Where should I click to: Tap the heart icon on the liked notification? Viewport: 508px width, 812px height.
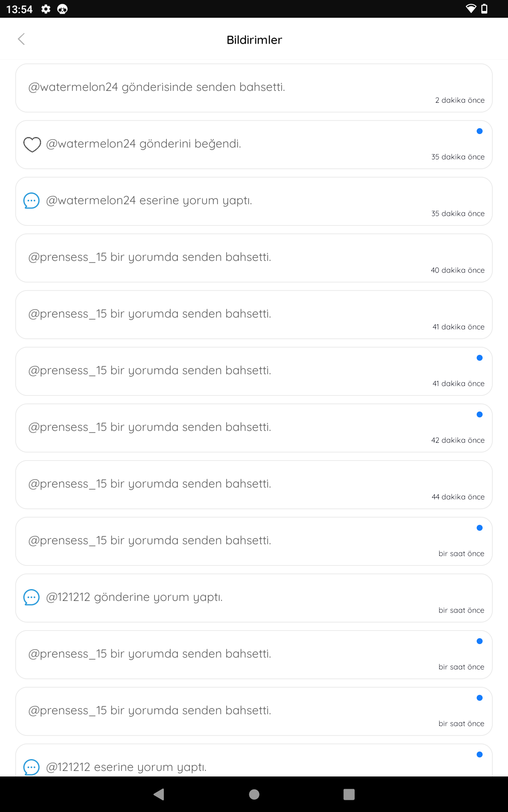tap(32, 145)
